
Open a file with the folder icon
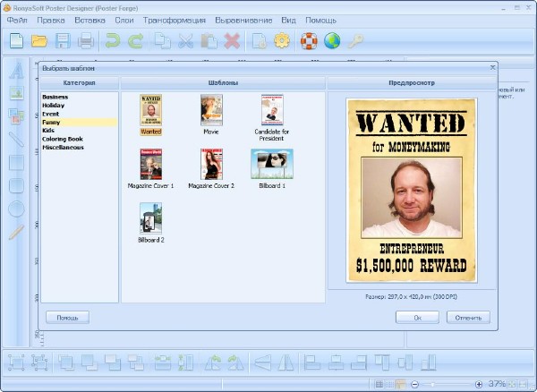tap(39, 40)
